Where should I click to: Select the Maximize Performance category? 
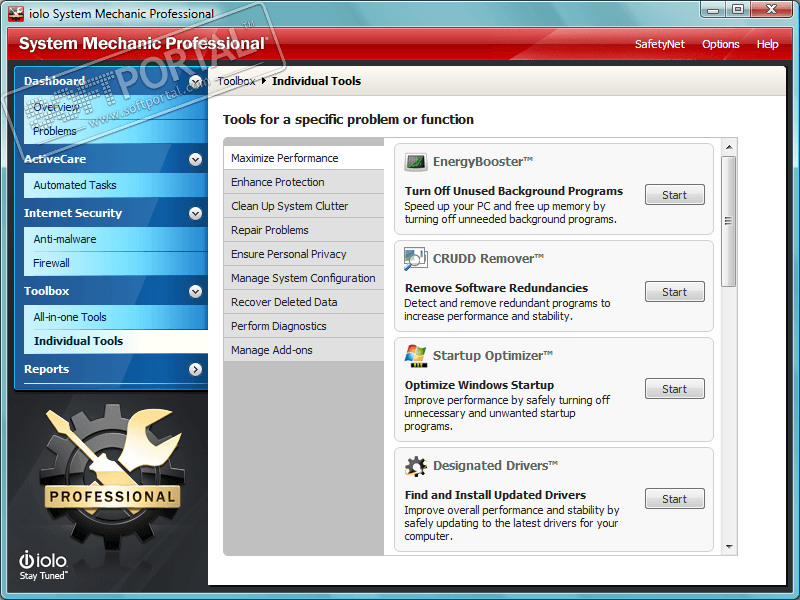pyautogui.click(x=304, y=158)
